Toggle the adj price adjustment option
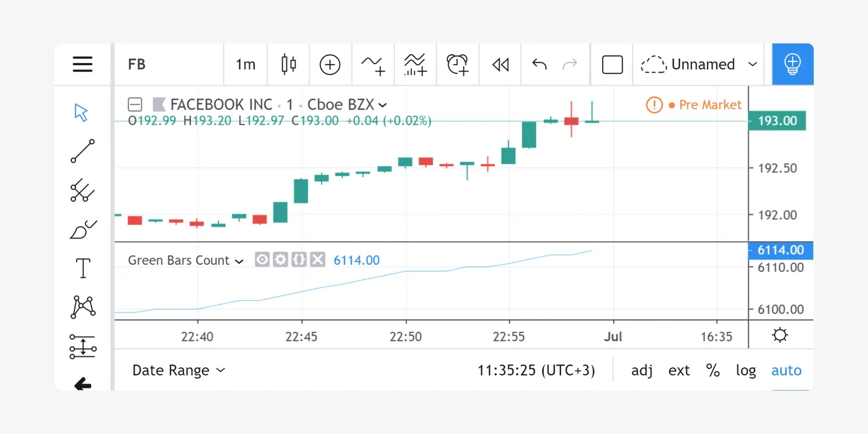 coord(642,370)
